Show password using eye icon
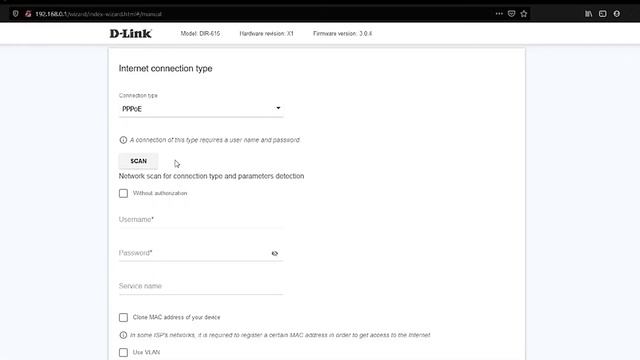The height and width of the screenshot is (360, 640). coord(275,253)
